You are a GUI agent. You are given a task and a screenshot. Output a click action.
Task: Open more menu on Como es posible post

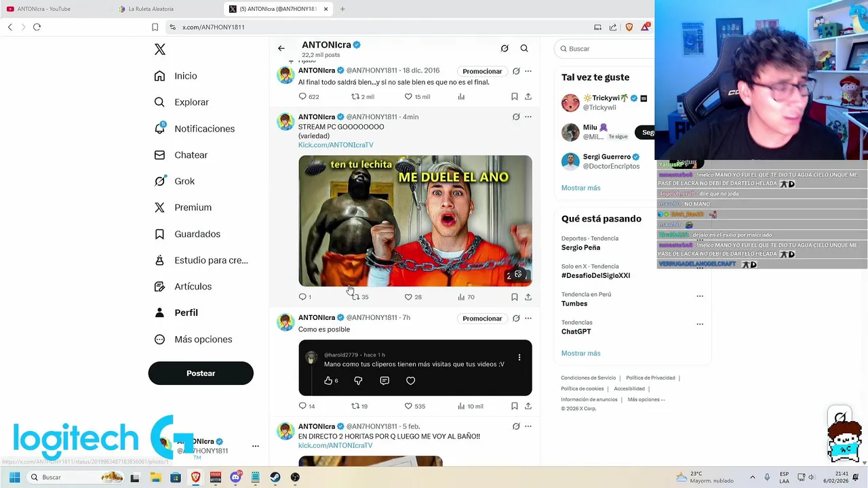[x=528, y=318]
